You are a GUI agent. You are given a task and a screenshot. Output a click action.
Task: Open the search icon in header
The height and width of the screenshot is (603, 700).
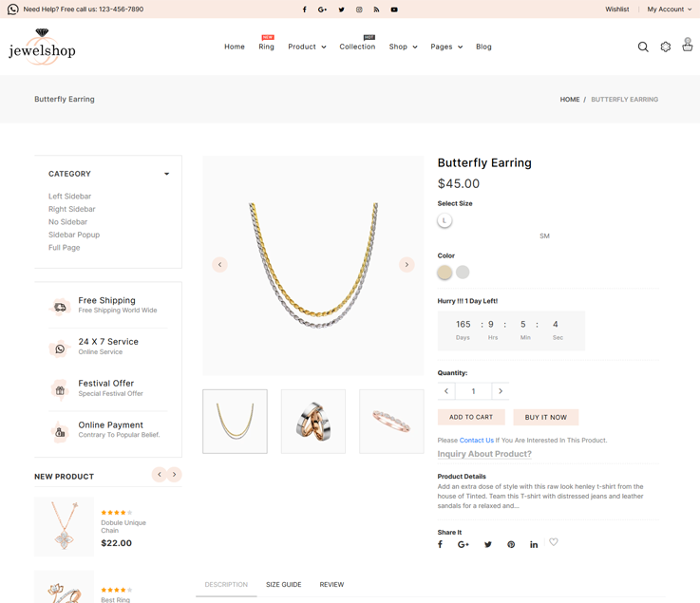(643, 47)
